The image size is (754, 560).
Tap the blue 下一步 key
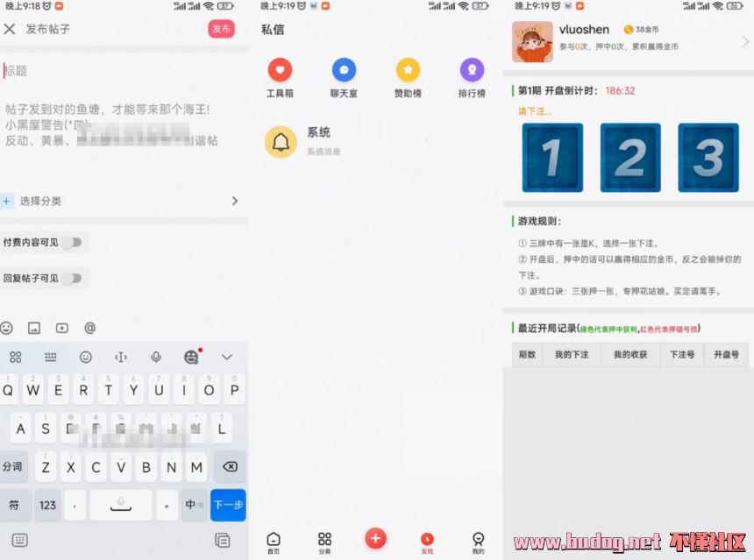tap(228, 505)
